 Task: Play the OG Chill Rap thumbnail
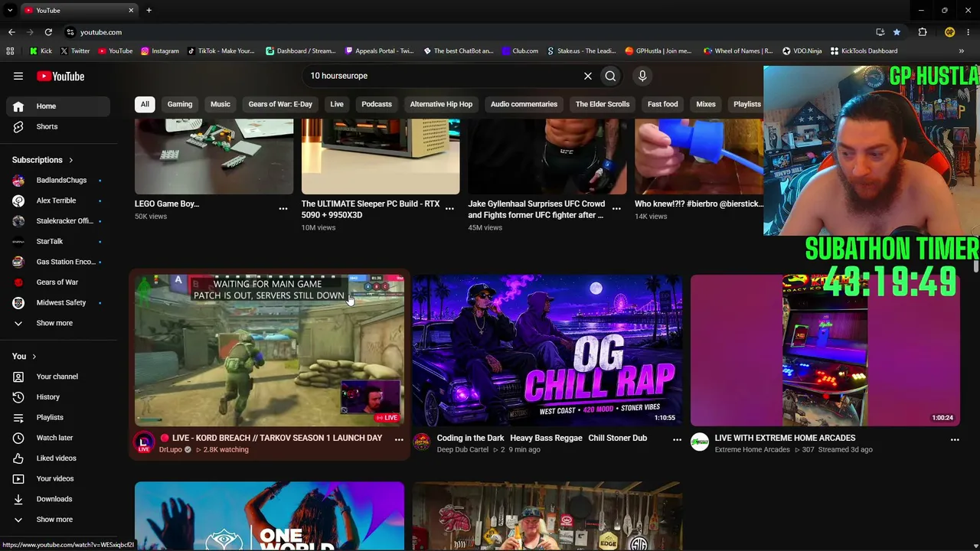547,350
